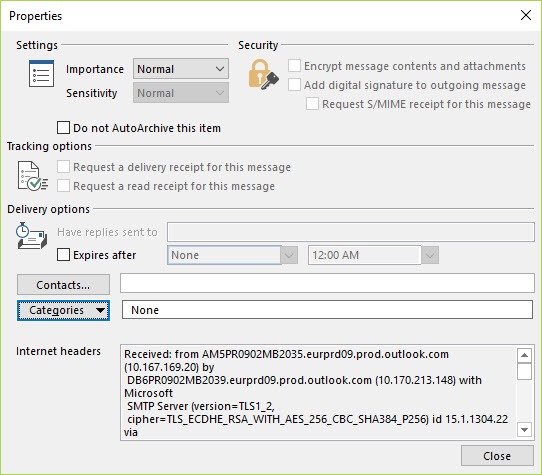
Task: Toggle Request a read receipt checkbox
Action: [63, 186]
